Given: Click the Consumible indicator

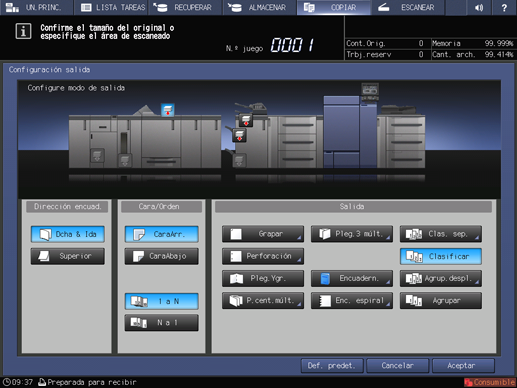Looking at the screenshot, I should 490,382.
